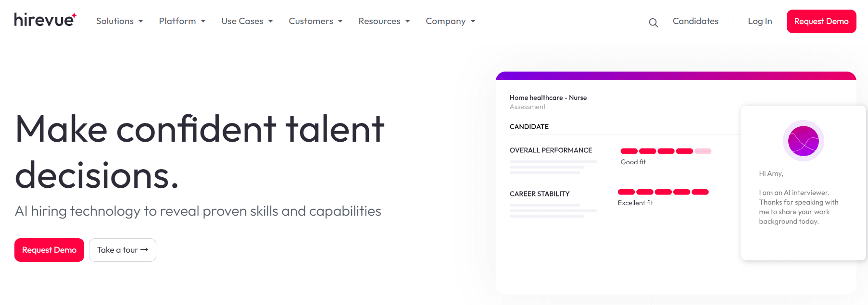Expand the Platform dropdown arrow

coord(203,22)
